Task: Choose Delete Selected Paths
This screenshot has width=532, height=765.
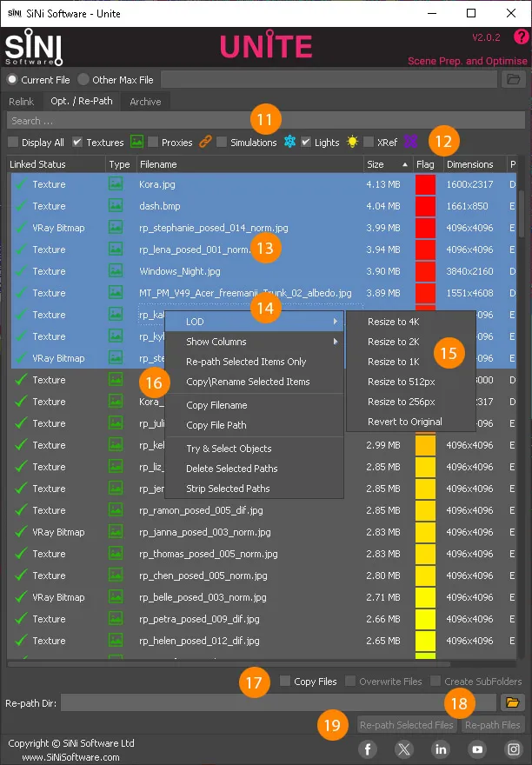Action: coord(255,469)
